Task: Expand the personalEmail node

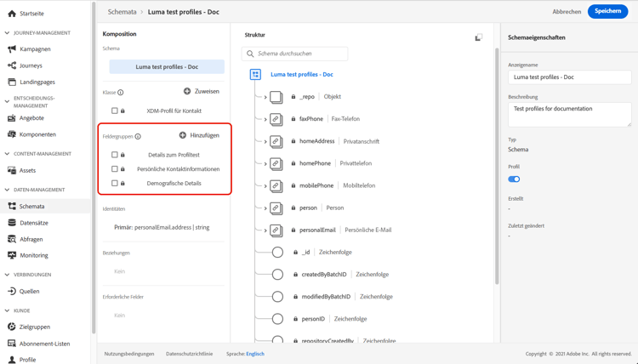Action: [x=265, y=230]
